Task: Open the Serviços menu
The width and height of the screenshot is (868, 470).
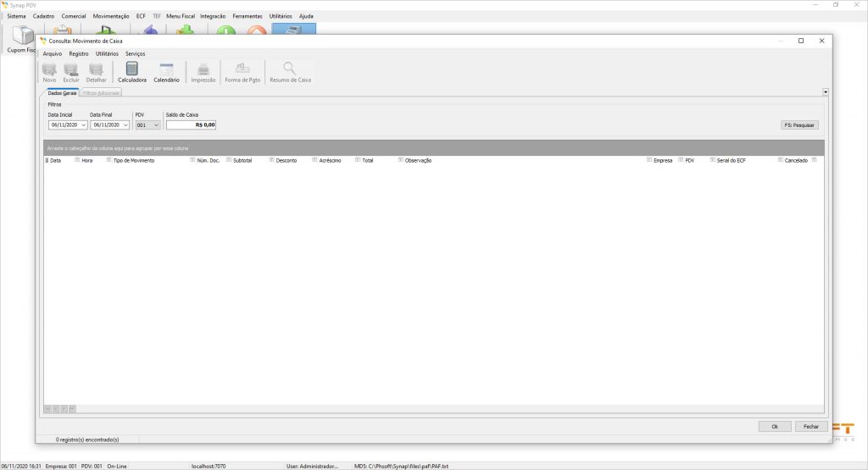Action: (x=135, y=53)
